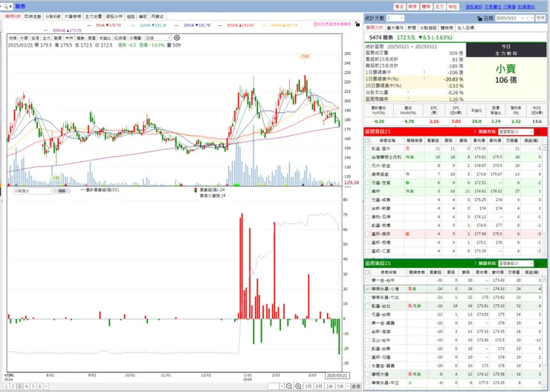Check the 凱基-台北 seller row checkbox
This screenshot has height=392, width=550.
coord(367,306)
